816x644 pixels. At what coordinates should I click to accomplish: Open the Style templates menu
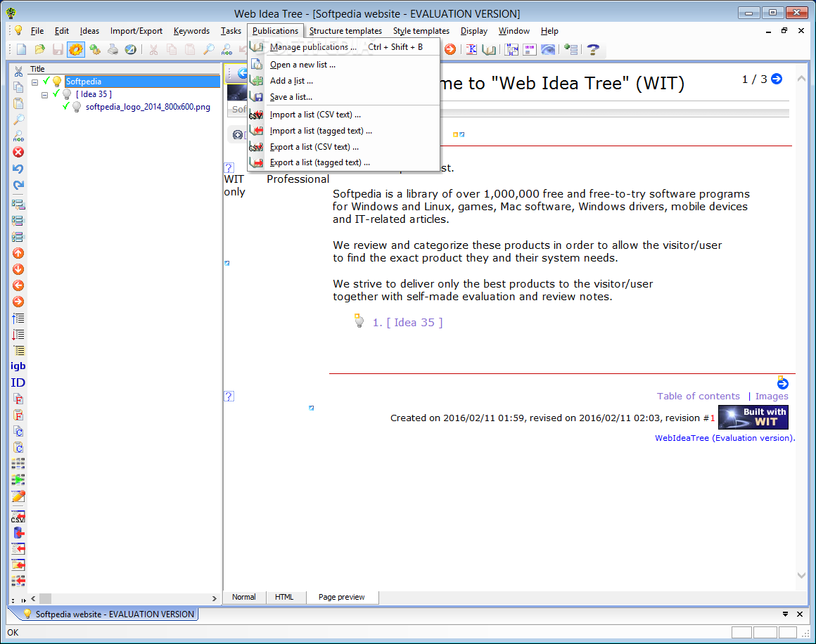click(421, 31)
